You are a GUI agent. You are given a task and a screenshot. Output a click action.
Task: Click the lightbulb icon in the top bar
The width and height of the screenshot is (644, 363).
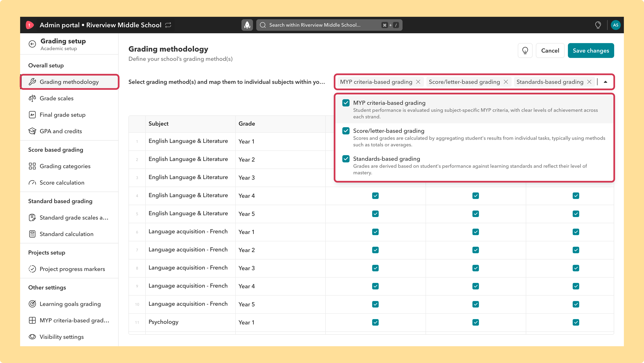(598, 25)
